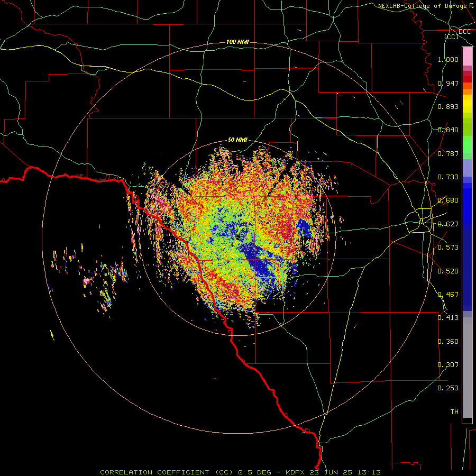The image size is (476, 476).
Task: Click the DCC product label
Action: pos(464,32)
